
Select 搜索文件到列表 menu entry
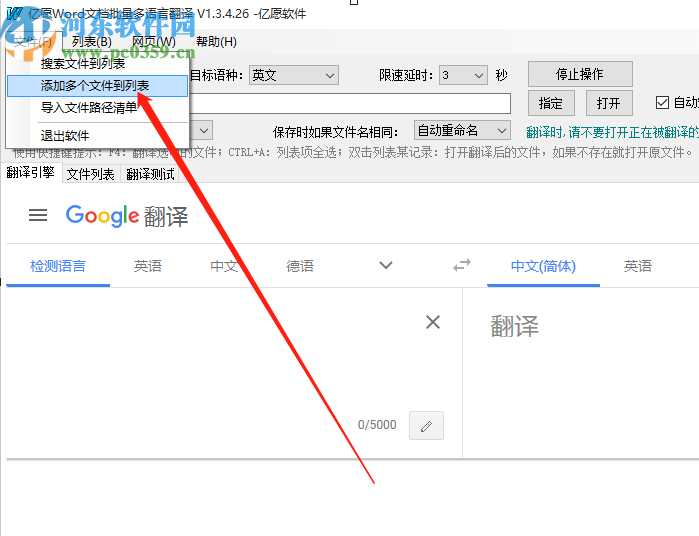[97, 64]
